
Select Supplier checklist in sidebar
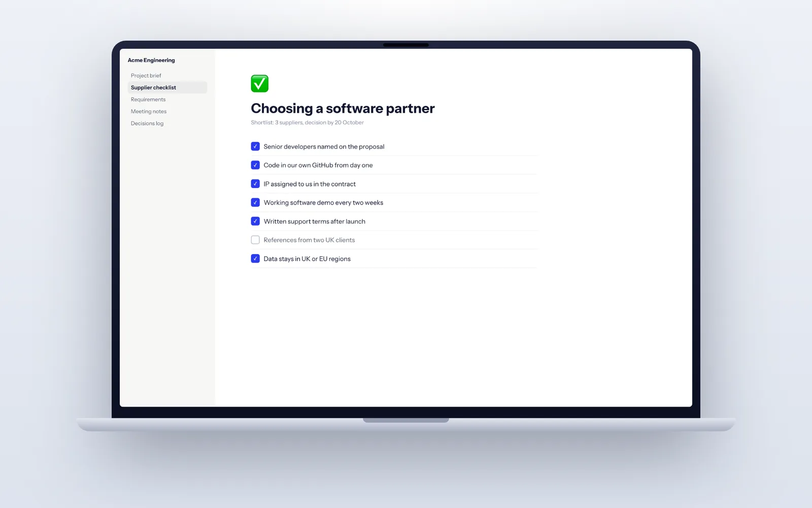pos(167,87)
